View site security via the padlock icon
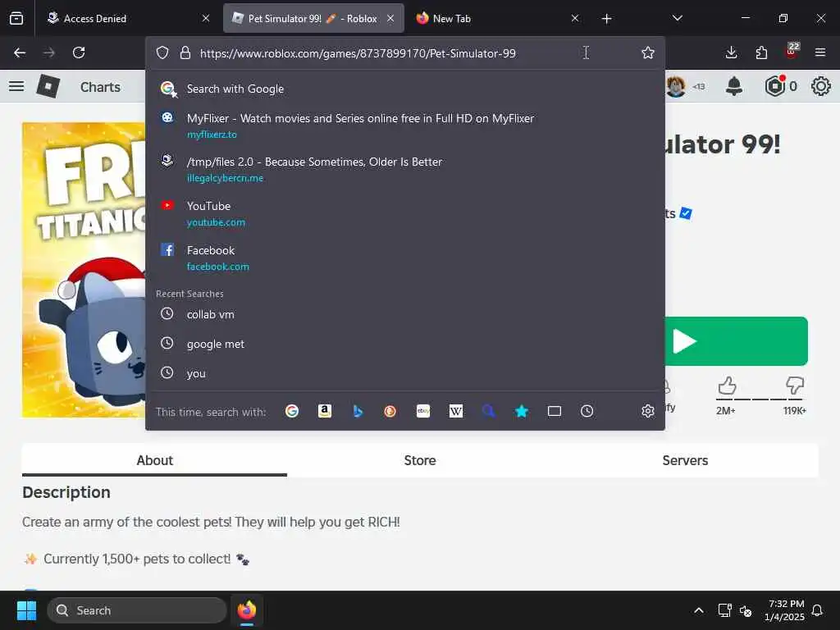 (185, 52)
